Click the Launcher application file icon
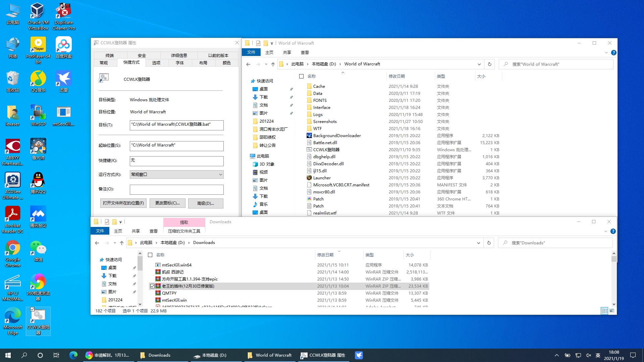The height and width of the screenshot is (362, 644). (309, 178)
